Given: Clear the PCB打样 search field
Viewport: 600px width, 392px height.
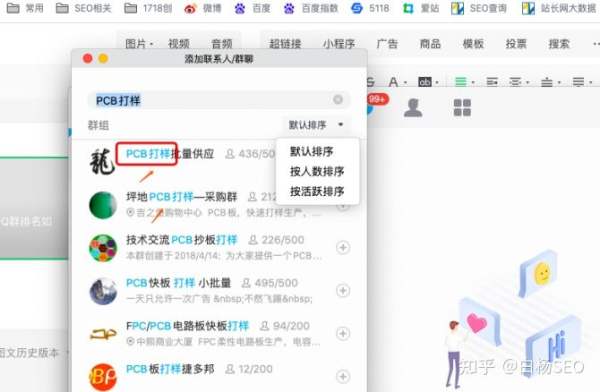Looking at the screenshot, I should tap(338, 100).
